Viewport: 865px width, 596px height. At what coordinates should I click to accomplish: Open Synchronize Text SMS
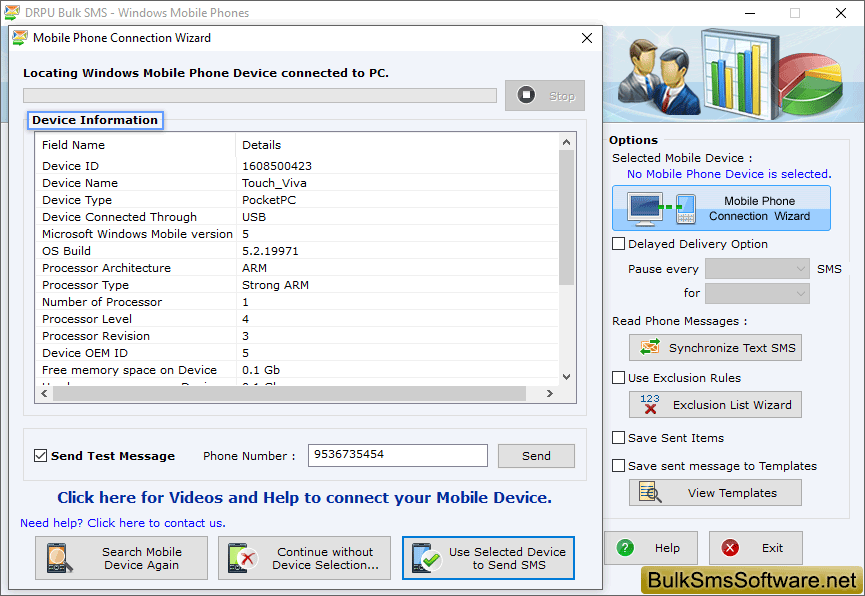(715, 348)
